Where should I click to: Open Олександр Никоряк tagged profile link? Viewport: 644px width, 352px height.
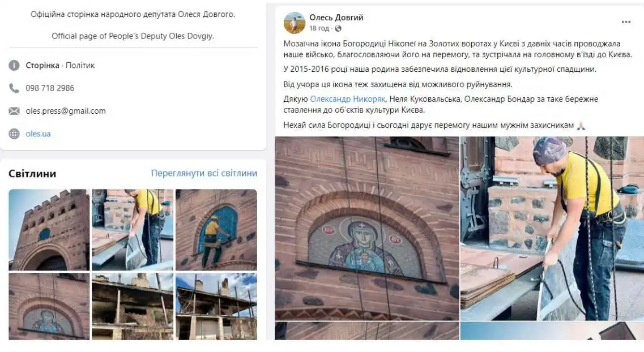coord(347,99)
